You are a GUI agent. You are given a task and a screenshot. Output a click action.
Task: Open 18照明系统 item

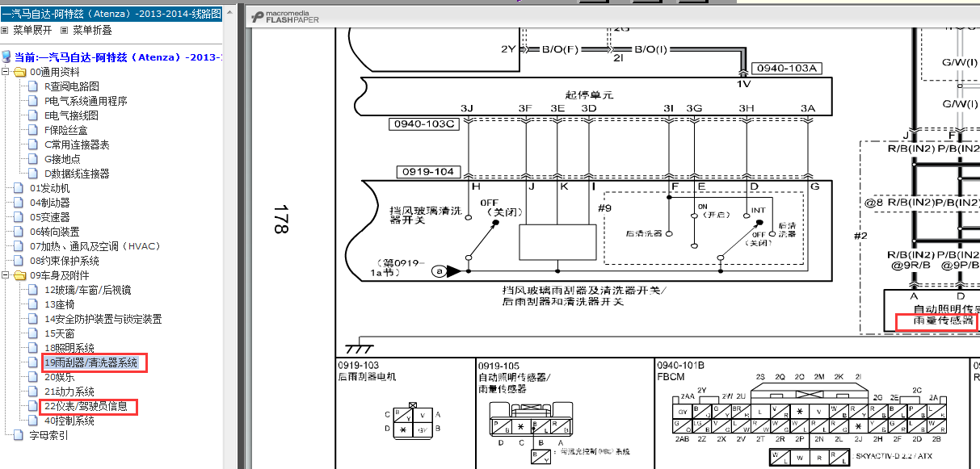tap(69, 348)
